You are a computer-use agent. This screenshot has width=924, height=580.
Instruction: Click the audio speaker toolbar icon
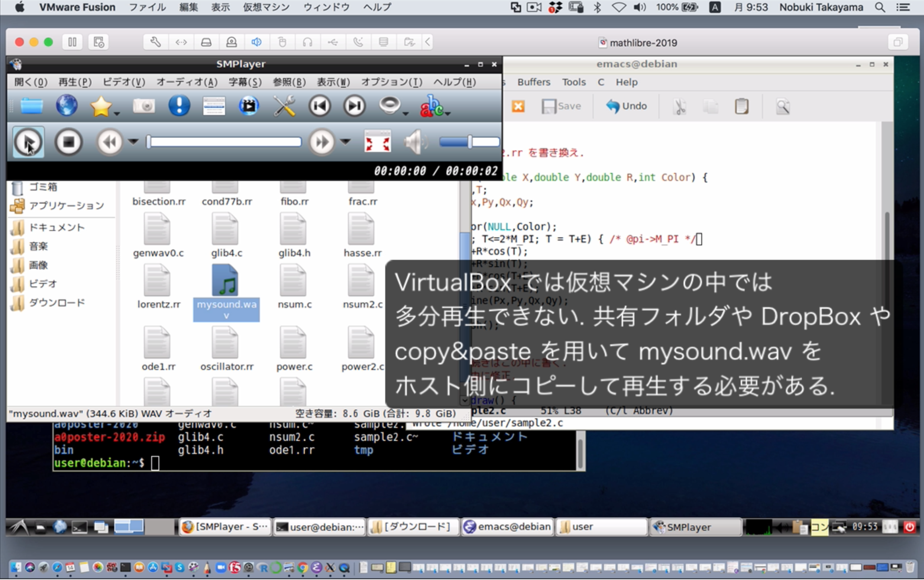pos(389,105)
